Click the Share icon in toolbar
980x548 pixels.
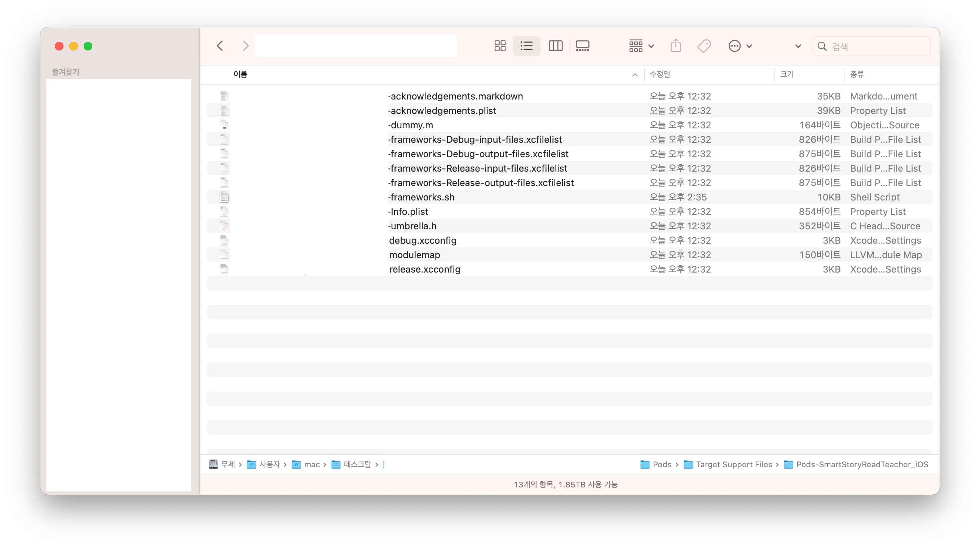click(676, 46)
